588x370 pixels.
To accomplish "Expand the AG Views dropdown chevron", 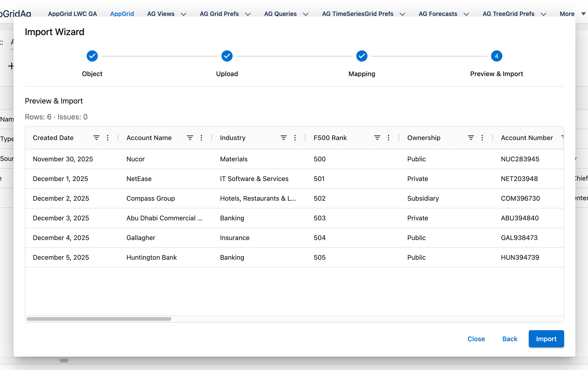I will 184,14.
